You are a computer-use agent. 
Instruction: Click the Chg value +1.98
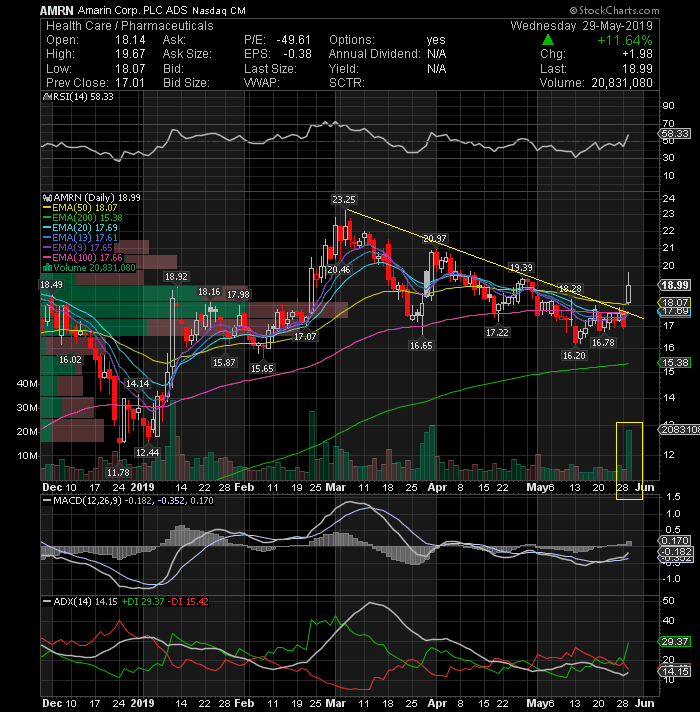637,54
